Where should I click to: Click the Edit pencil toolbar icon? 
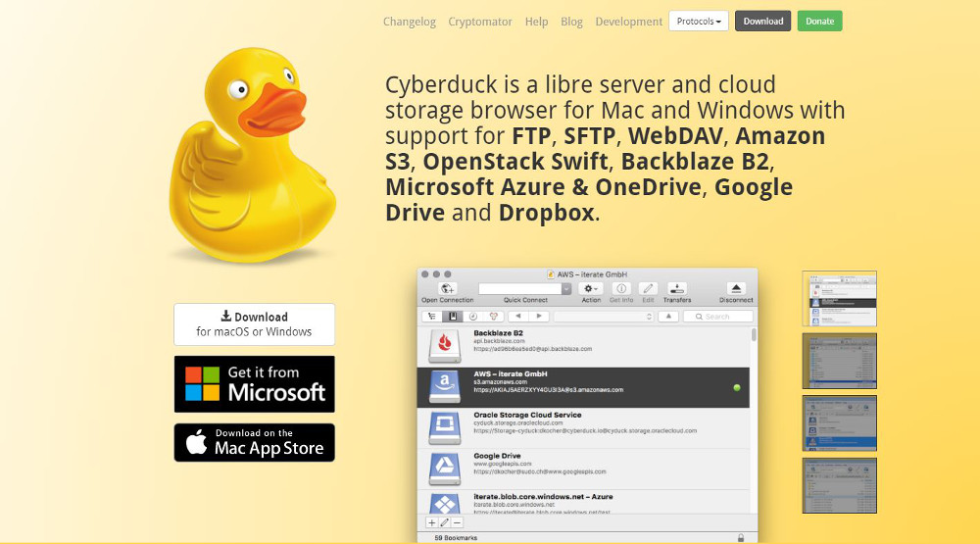click(648, 288)
